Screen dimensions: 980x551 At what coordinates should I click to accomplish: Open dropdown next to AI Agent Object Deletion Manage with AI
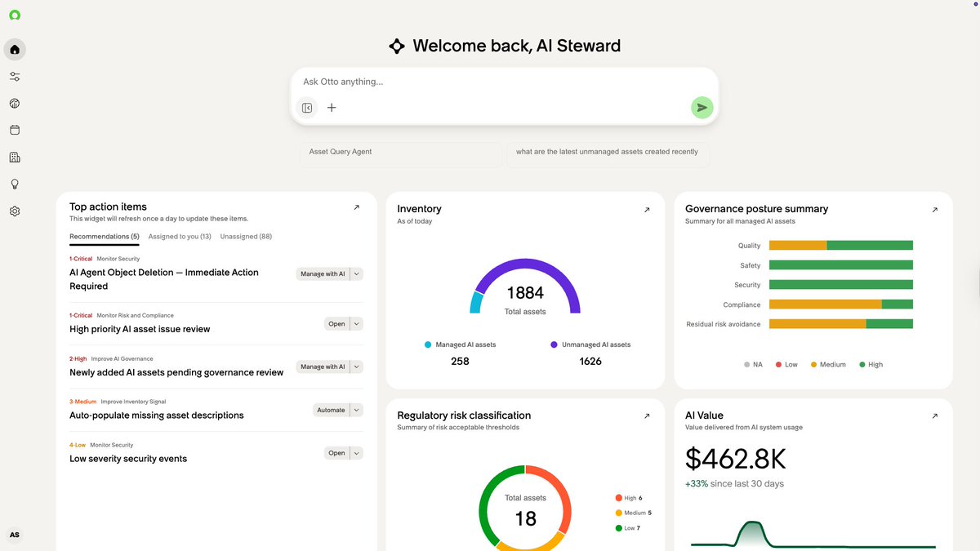357,274
